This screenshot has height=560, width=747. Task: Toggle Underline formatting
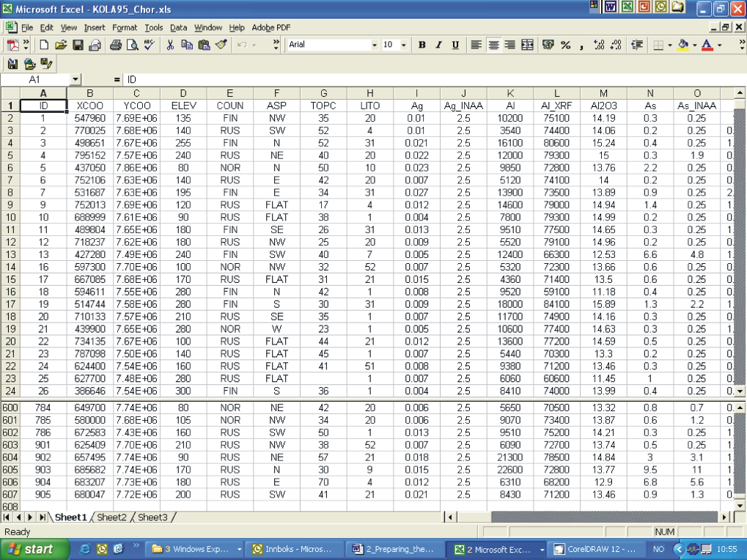coord(455,45)
